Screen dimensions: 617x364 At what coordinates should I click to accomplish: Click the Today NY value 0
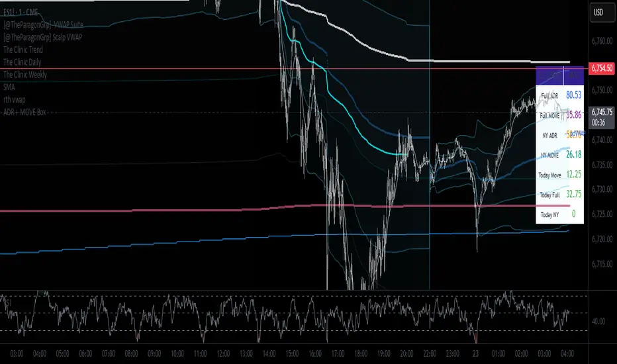point(574,214)
